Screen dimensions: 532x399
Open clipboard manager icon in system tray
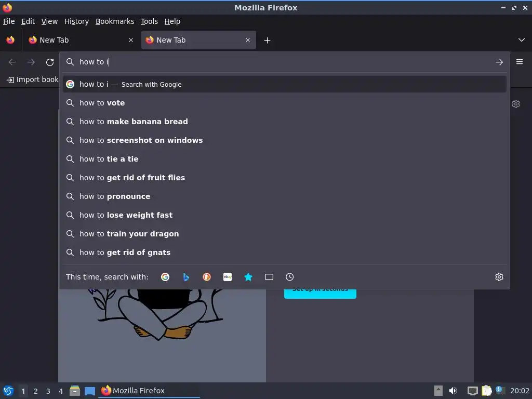pos(486,391)
